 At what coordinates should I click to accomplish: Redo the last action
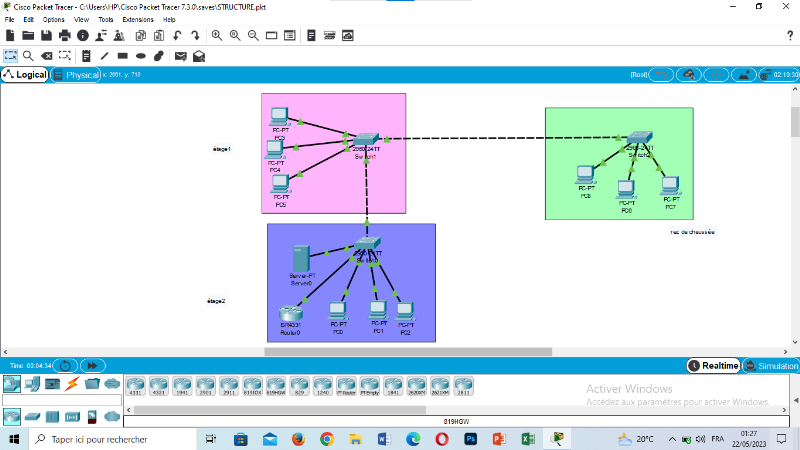(195, 36)
